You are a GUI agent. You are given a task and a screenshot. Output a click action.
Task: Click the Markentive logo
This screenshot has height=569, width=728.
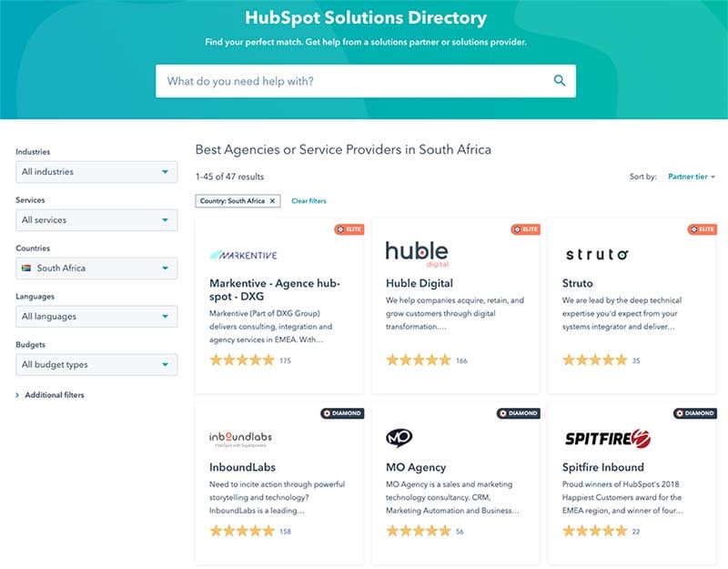243,255
